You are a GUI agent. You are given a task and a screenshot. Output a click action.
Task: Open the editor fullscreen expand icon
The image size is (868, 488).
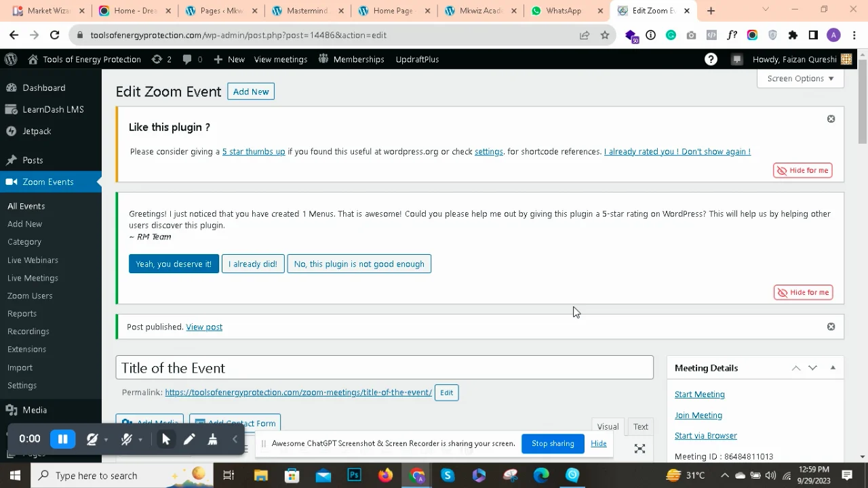pos(639,449)
